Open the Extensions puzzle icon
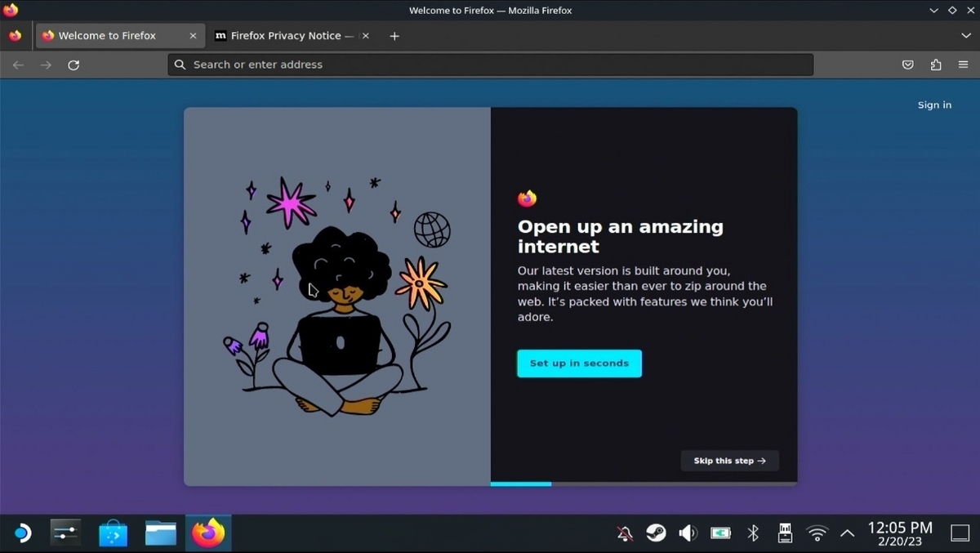 (936, 65)
